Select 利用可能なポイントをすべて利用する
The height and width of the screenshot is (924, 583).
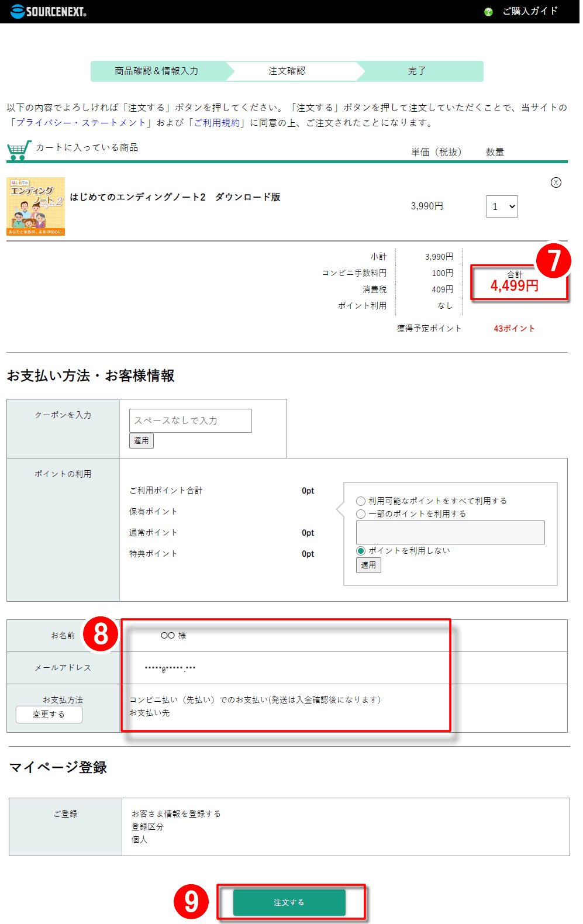(x=361, y=501)
